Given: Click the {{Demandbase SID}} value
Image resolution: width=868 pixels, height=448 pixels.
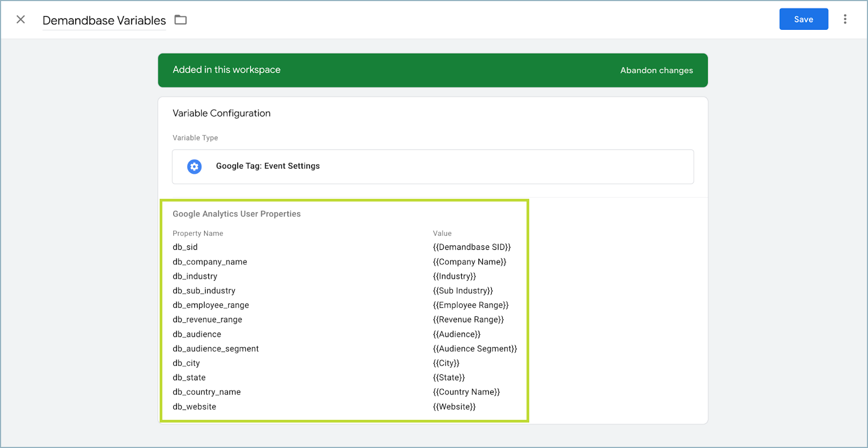Looking at the screenshot, I should (x=472, y=247).
